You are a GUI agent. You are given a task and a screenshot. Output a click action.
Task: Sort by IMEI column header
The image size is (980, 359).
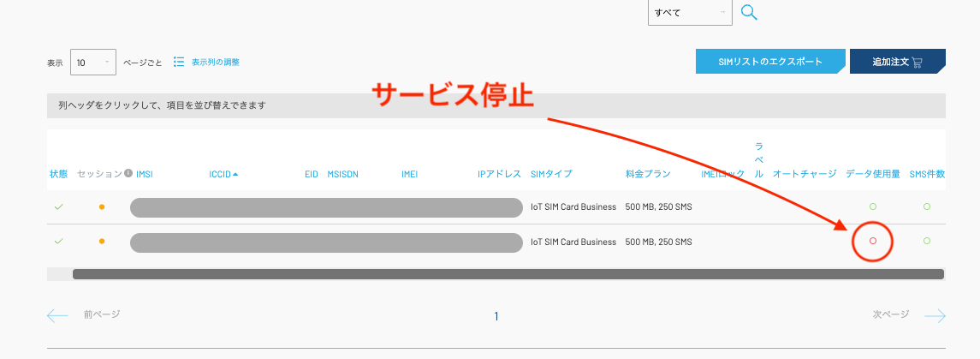(x=409, y=175)
